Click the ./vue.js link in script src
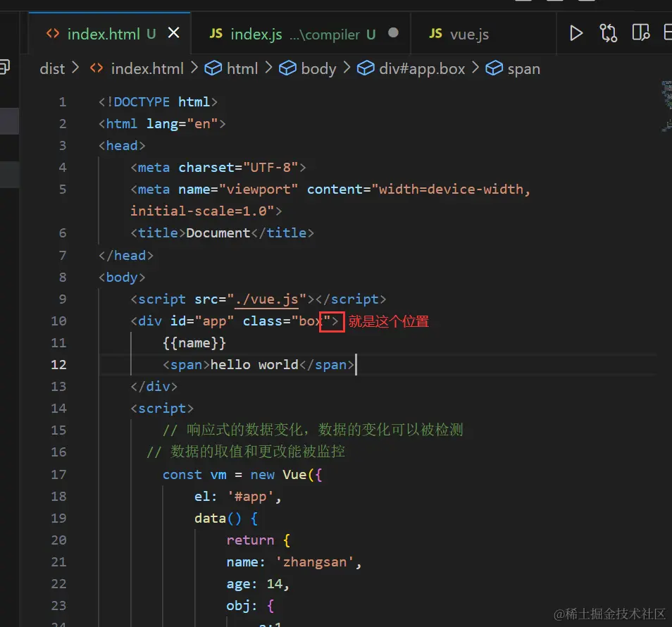Image resolution: width=672 pixels, height=627 pixels. 266,299
